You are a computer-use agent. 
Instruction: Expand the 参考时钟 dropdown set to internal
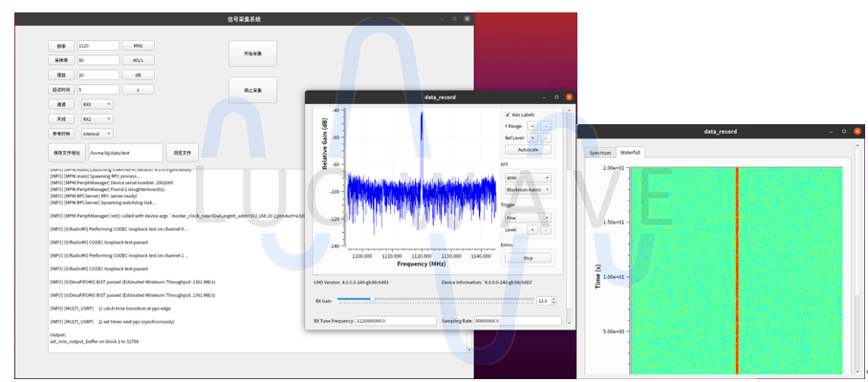(97, 134)
